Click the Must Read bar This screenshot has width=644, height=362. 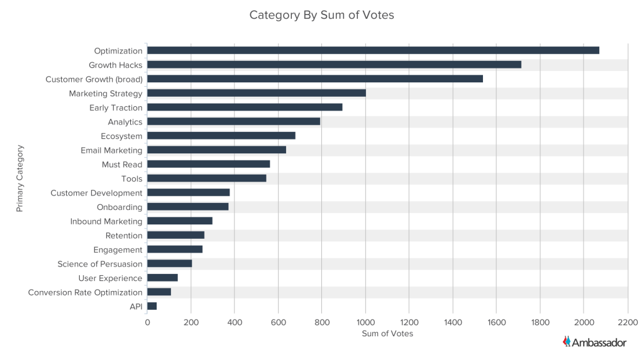[208, 164]
